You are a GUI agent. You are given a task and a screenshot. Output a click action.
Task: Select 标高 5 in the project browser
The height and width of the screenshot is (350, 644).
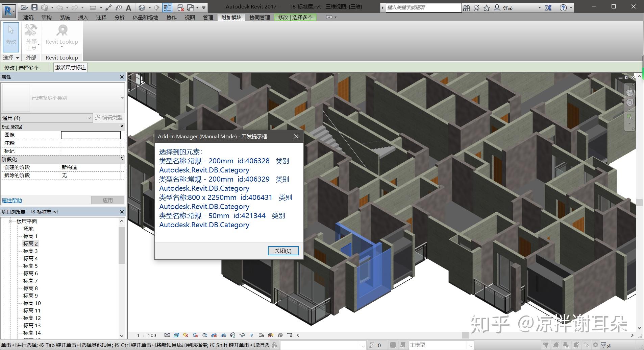tap(30, 266)
